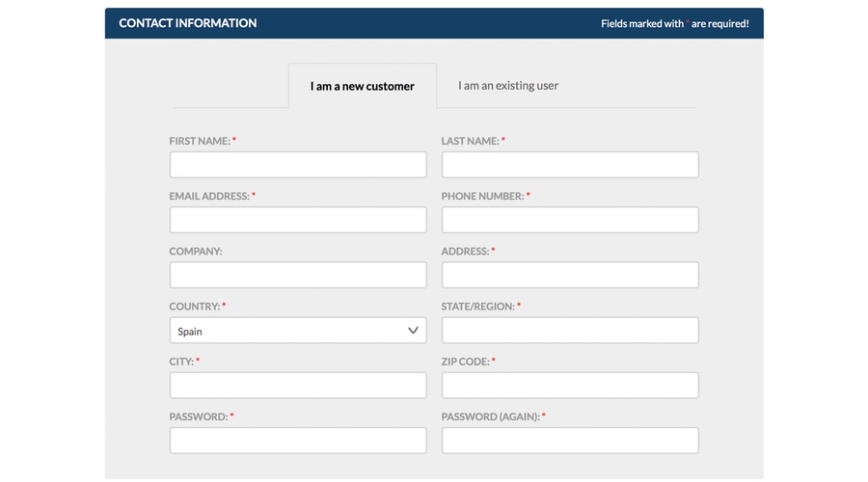Click the Contact Information header title
This screenshot has width=868, height=482.
pos(188,23)
